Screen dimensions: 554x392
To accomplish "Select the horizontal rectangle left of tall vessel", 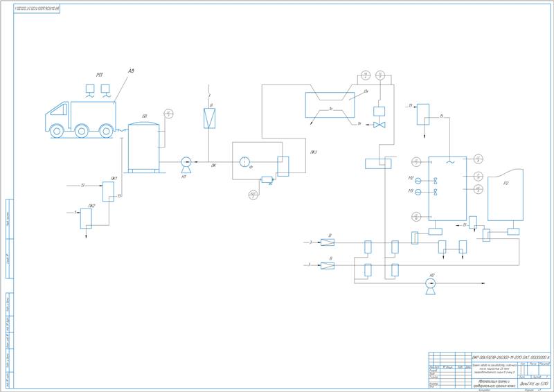I will tap(378, 163).
